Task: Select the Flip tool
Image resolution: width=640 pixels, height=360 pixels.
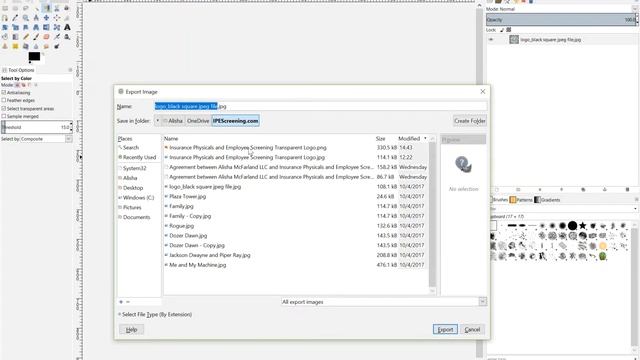Action: 46,27
